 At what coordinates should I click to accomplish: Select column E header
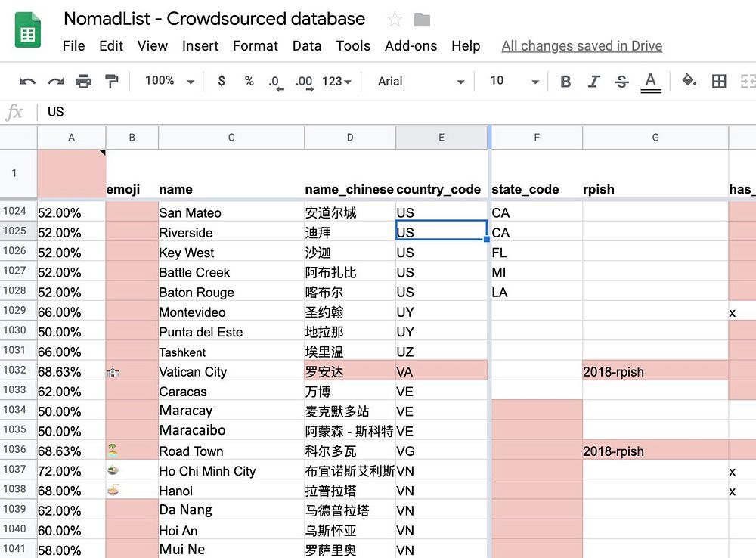click(x=442, y=138)
